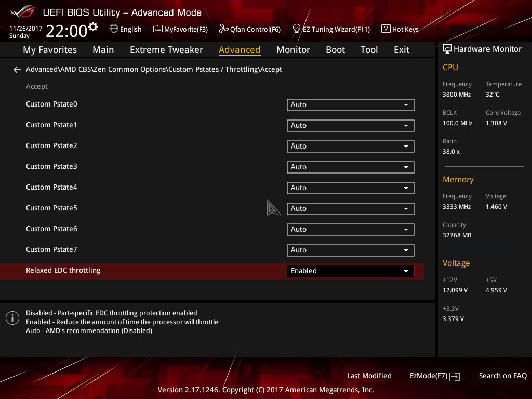532x399 pixels.
Task: Go to Boot tab
Action: (335, 50)
